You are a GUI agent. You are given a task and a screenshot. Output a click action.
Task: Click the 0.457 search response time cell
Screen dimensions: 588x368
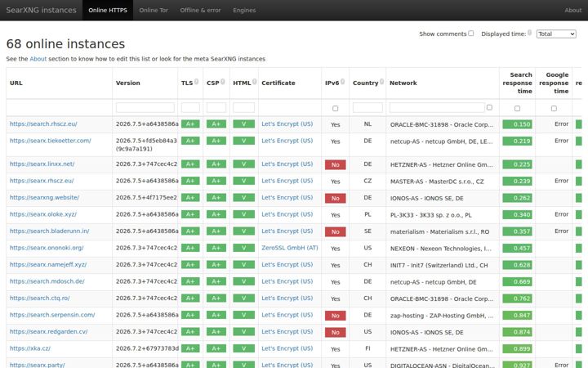click(517, 249)
